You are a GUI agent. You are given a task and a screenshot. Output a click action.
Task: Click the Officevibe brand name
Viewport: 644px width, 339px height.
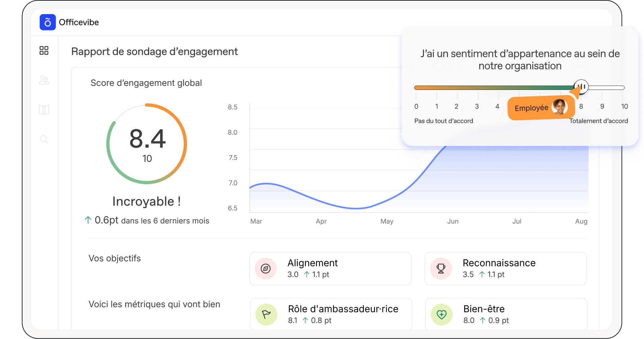coord(79,22)
